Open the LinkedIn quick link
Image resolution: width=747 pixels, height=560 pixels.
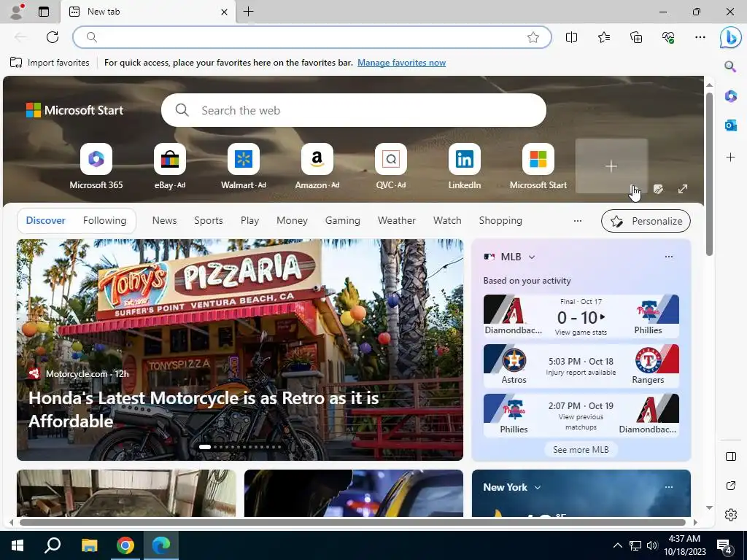(465, 167)
